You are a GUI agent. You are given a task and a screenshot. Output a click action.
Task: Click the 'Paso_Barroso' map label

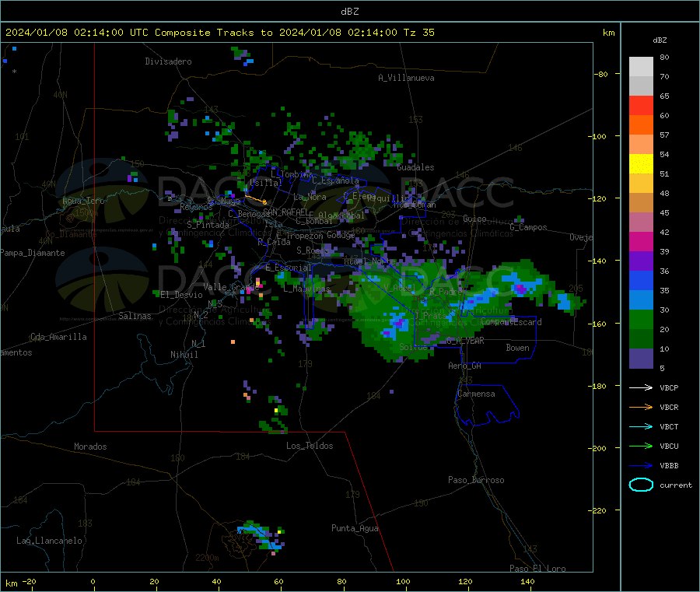point(476,480)
